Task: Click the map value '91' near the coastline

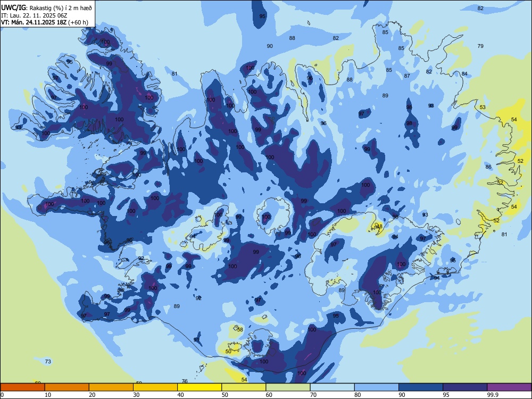Action: click(x=196, y=339)
